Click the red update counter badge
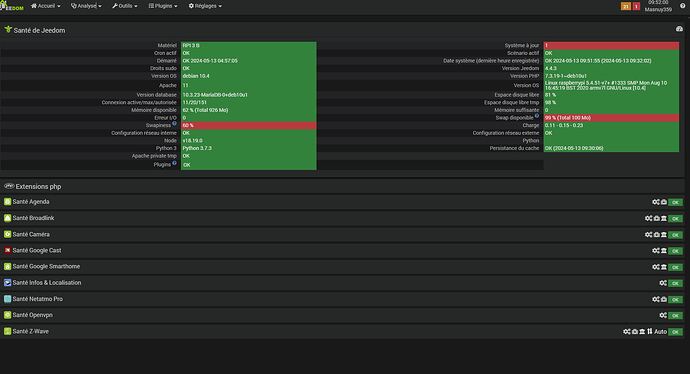This screenshot has height=374, width=690. pos(636,7)
